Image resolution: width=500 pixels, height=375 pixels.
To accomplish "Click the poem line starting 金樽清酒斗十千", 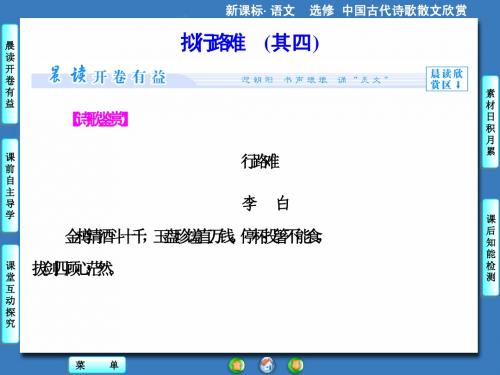I will point(193,237).
